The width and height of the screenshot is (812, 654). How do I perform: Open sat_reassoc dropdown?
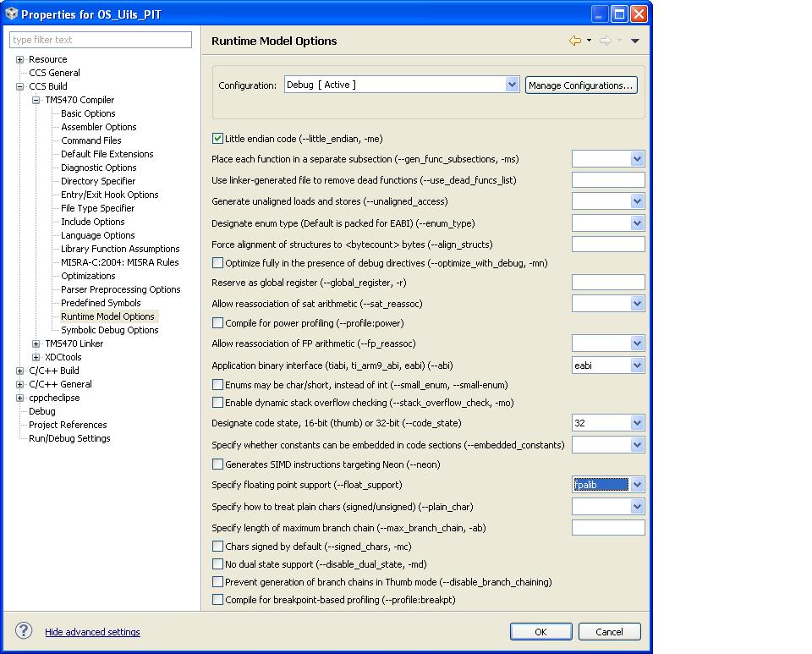click(x=637, y=304)
